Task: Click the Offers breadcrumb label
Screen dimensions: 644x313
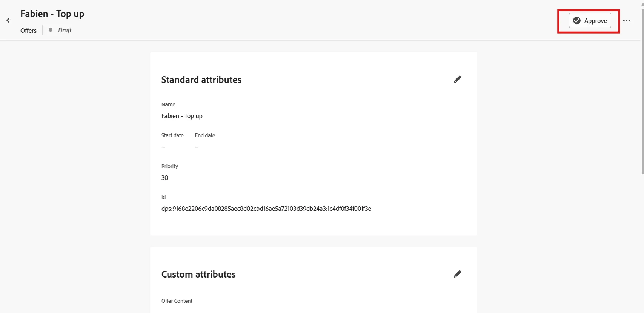Action: click(28, 31)
